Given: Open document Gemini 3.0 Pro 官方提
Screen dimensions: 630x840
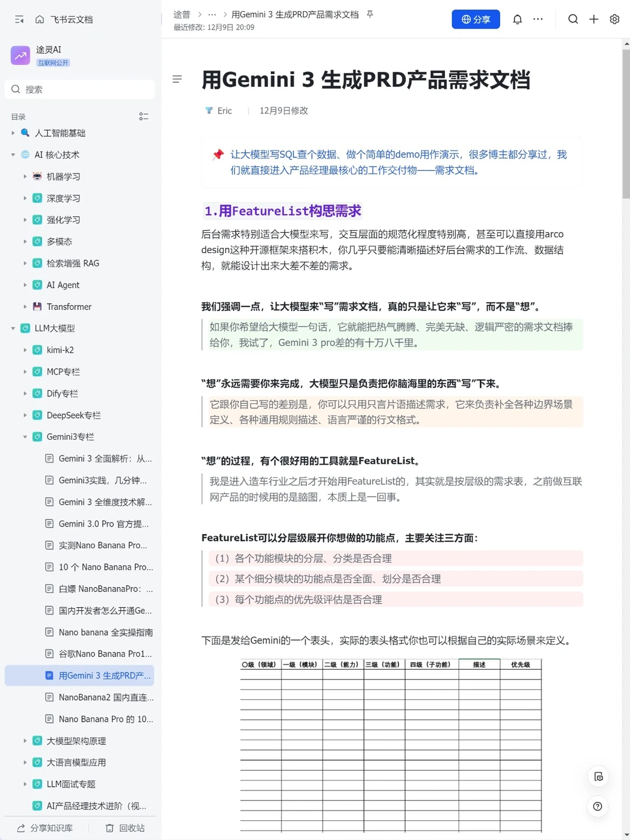Looking at the screenshot, I should click(x=79, y=524).
